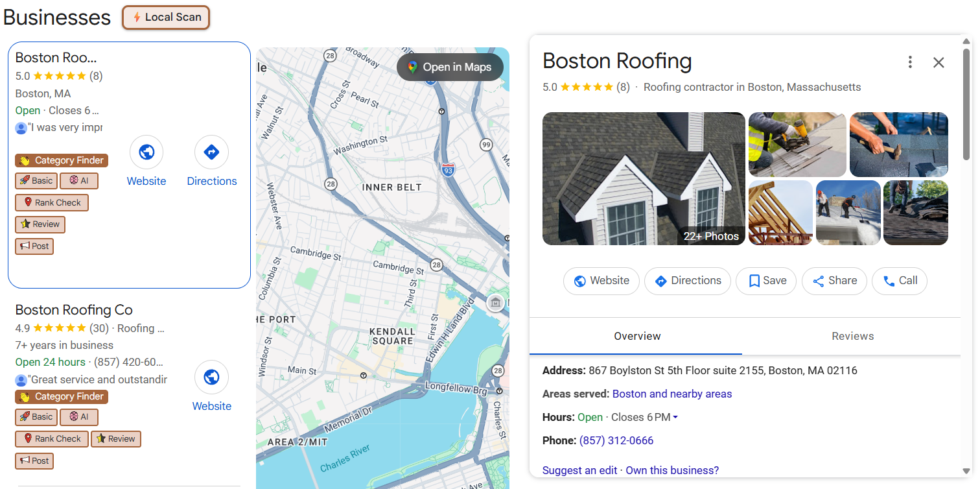980x489 pixels.
Task: Close the Boston Roofing details panel
Action: [939, 62]
